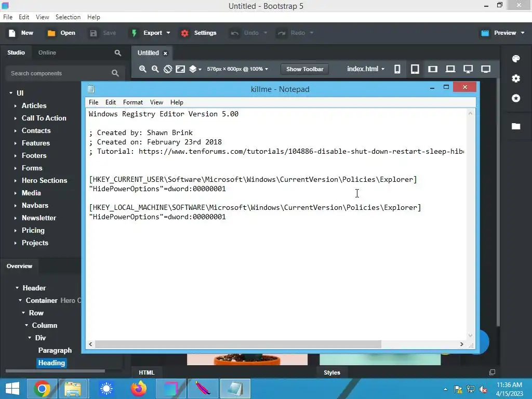Click Notepad horizontal scrollbar thumb

238,344
